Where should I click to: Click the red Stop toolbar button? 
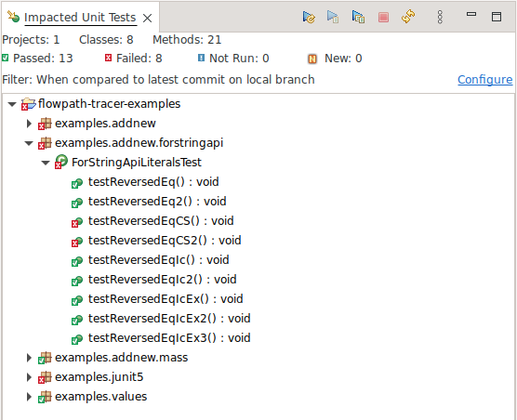click(x=383, y=17)
